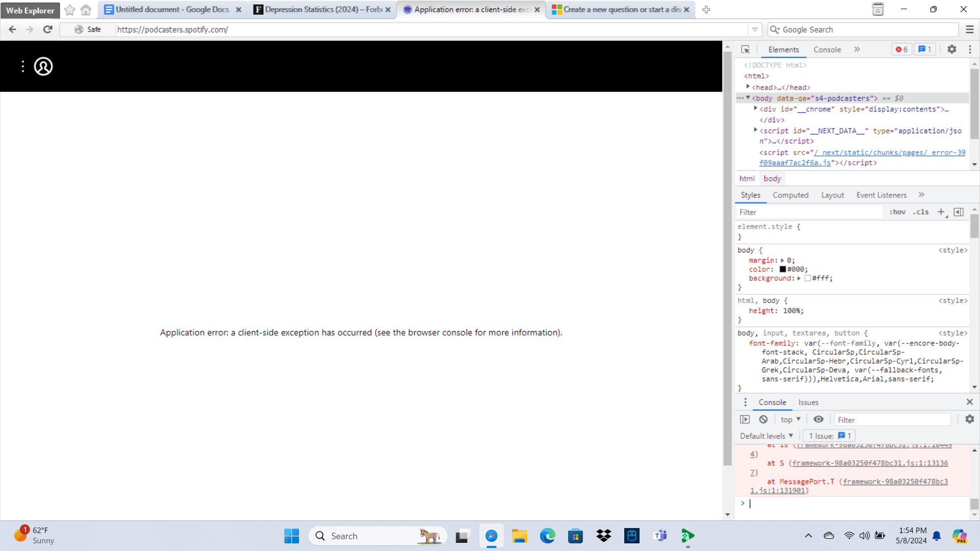Click the new style rule plus icon
This screenshot has width=980, height=551.
(941, 212)
